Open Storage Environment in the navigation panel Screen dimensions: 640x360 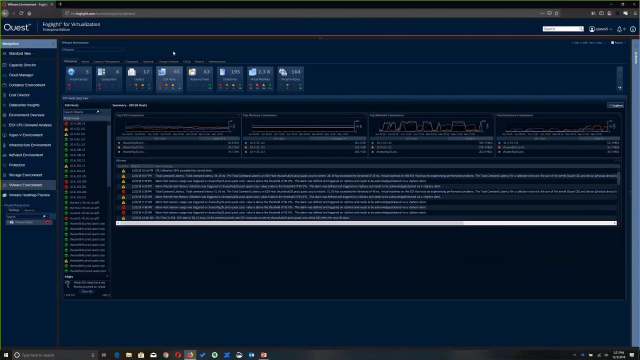tap(25, 175)
